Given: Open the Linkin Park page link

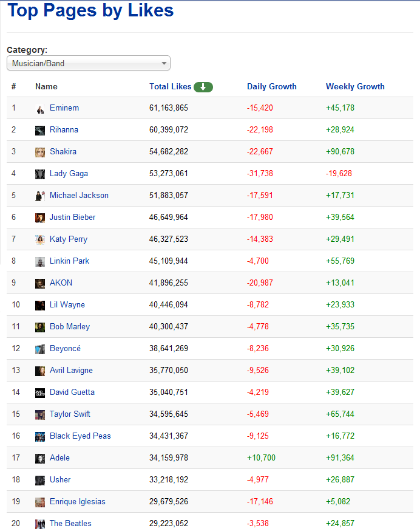Looking at the screenshot, I should click(69, 261).
